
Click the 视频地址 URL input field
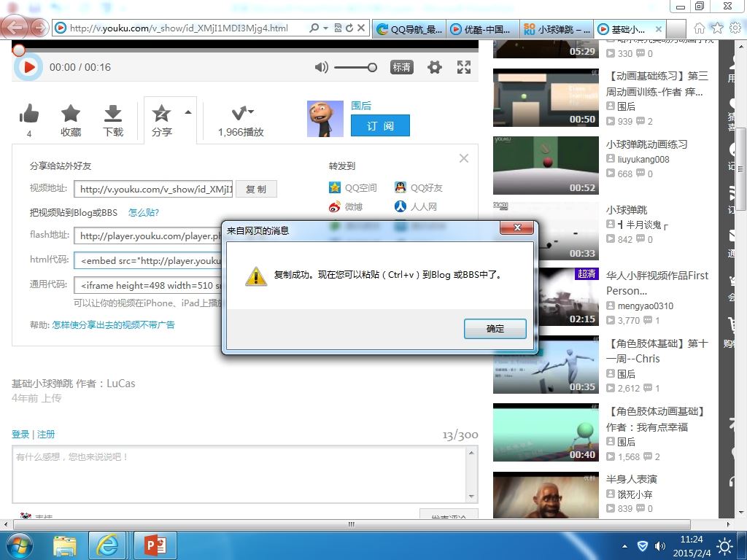[153, 189]
